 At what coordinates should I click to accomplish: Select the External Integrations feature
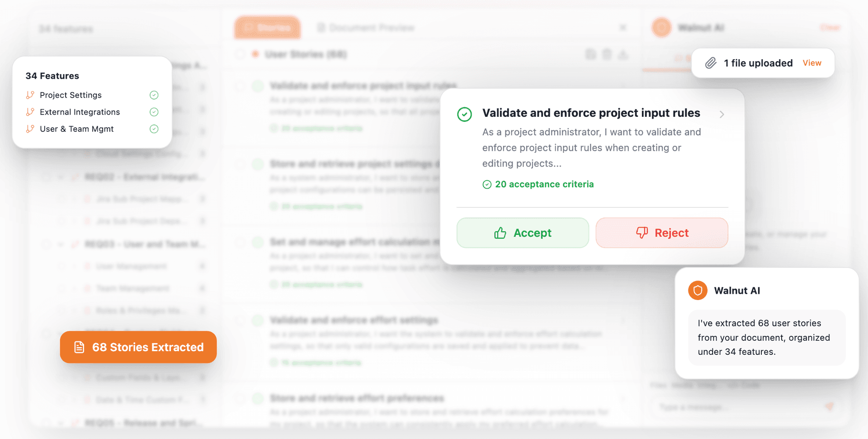tap(80, 112)
